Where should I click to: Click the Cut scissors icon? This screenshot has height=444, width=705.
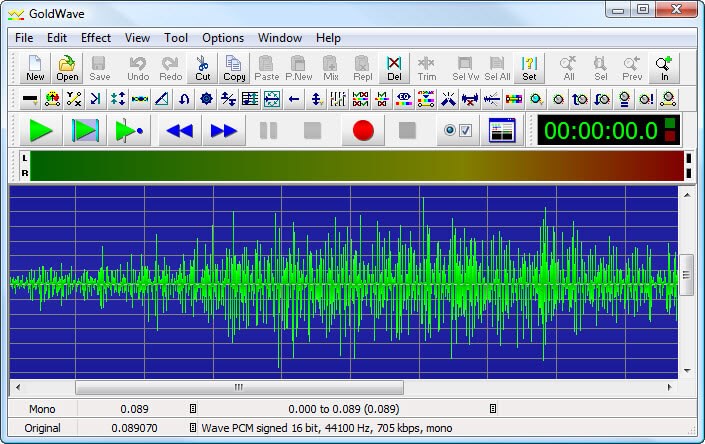[203, 67]
